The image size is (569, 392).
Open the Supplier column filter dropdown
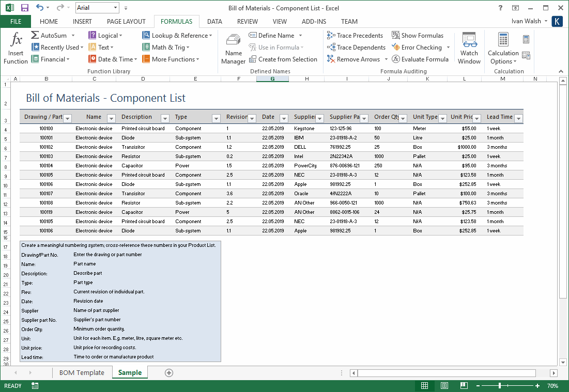(x=320, y=118)
